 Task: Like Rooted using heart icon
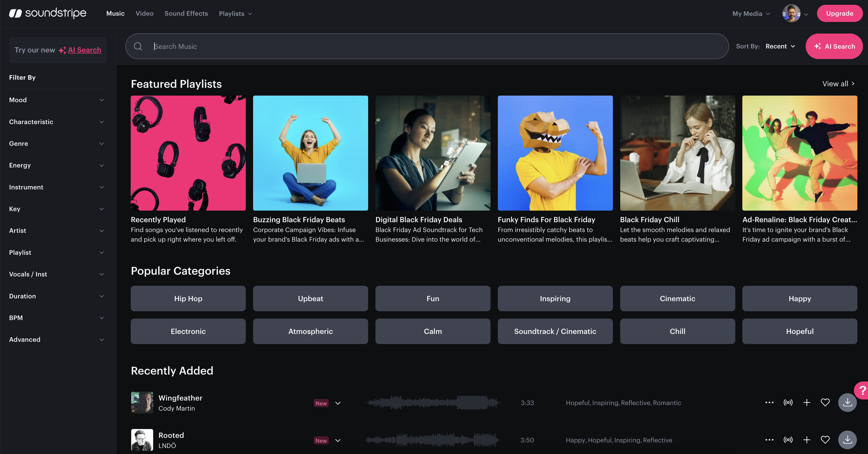825,440
